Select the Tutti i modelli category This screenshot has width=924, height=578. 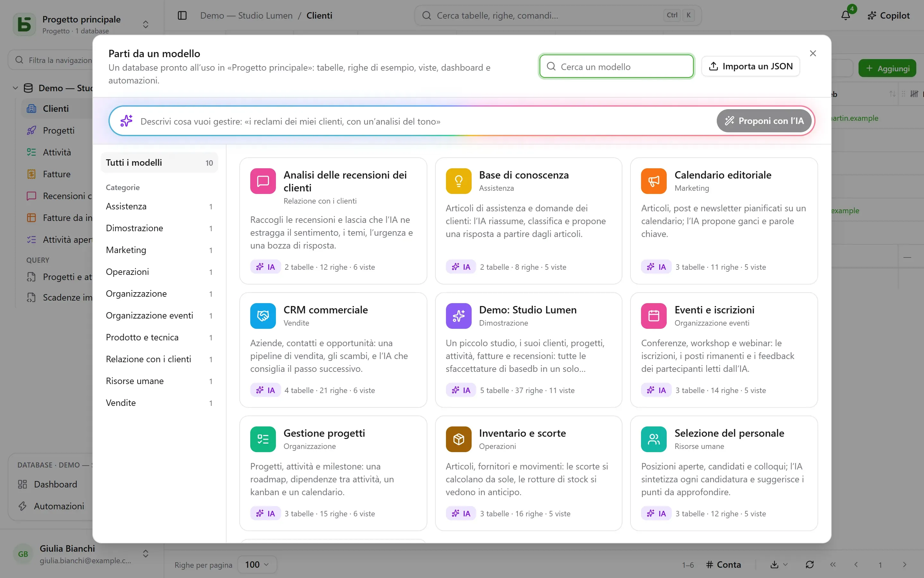click(x=159, y=162)
